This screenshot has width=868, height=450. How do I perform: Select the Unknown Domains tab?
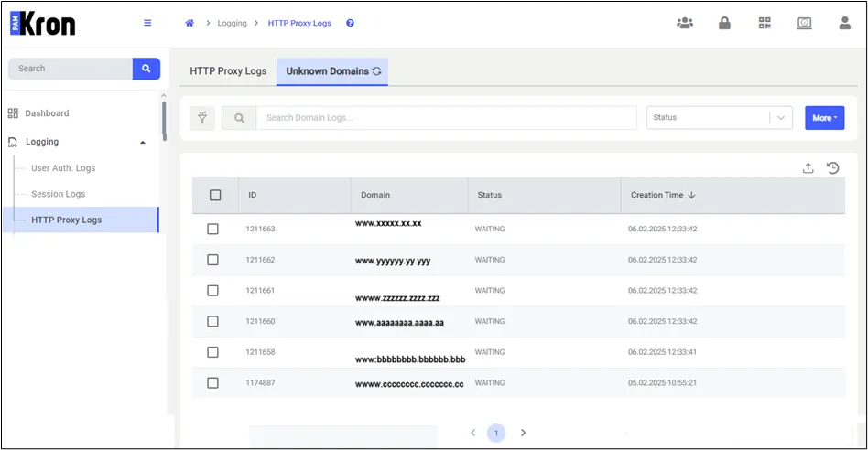332,71
